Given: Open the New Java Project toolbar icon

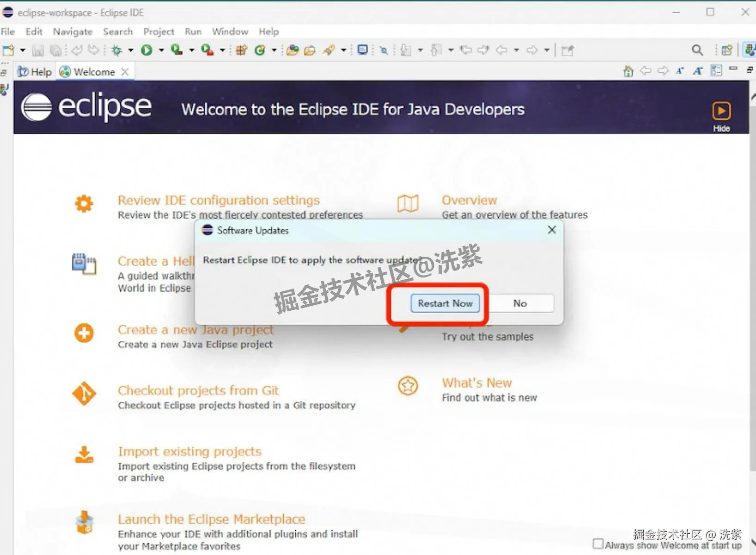Looking at the screenshot, I should [241, 50].
